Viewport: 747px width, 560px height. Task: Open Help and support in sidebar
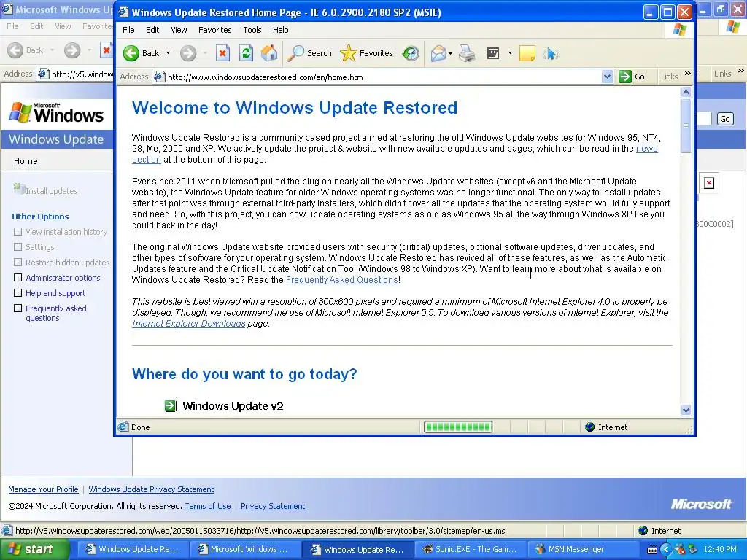[x=55, y=293]
